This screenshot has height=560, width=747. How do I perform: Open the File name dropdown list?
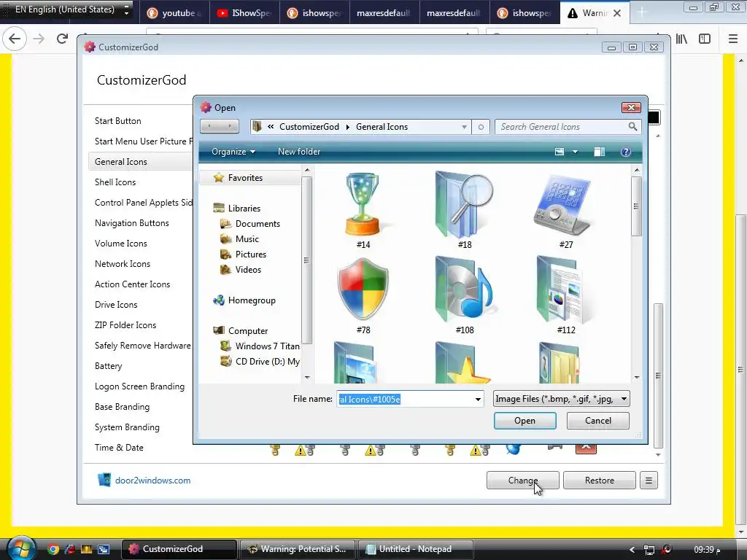tap(477, 399)
